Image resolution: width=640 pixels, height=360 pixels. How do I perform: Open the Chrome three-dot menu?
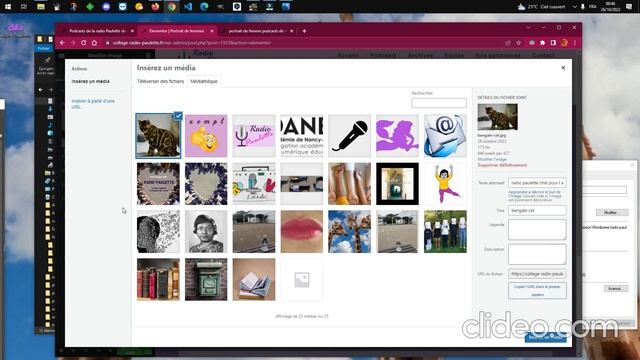tap(575, 42)
